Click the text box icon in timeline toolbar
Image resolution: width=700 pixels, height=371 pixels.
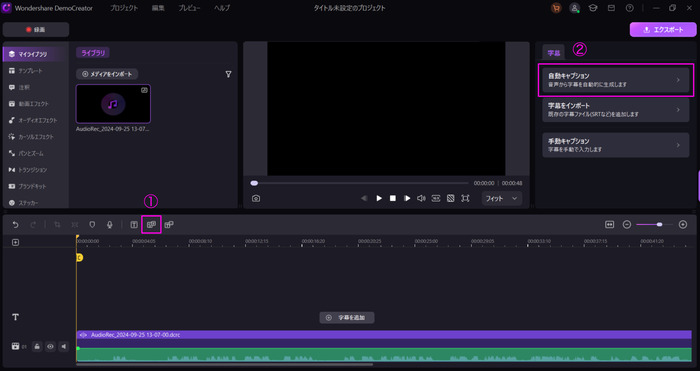[134, 225]
